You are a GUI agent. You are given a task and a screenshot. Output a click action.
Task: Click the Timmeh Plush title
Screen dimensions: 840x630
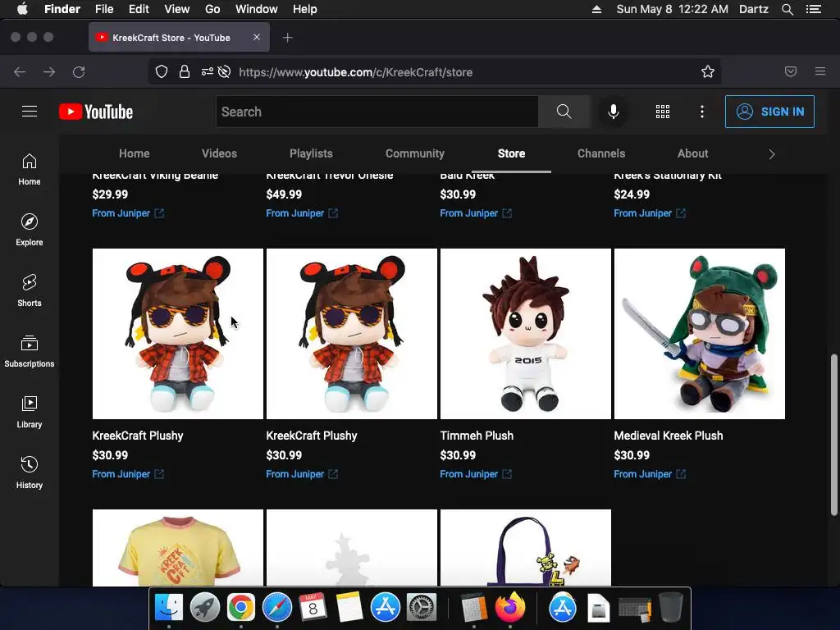coord(477,436)
